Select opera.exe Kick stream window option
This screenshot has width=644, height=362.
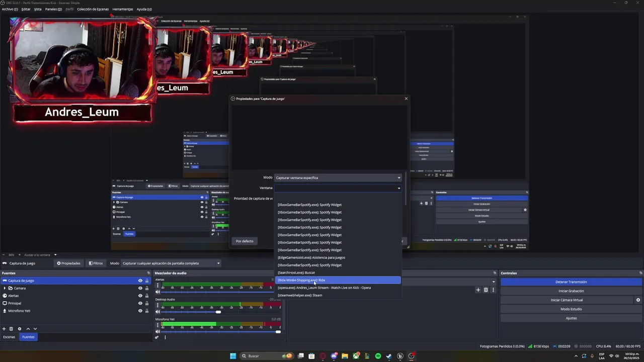click(338, 288)
